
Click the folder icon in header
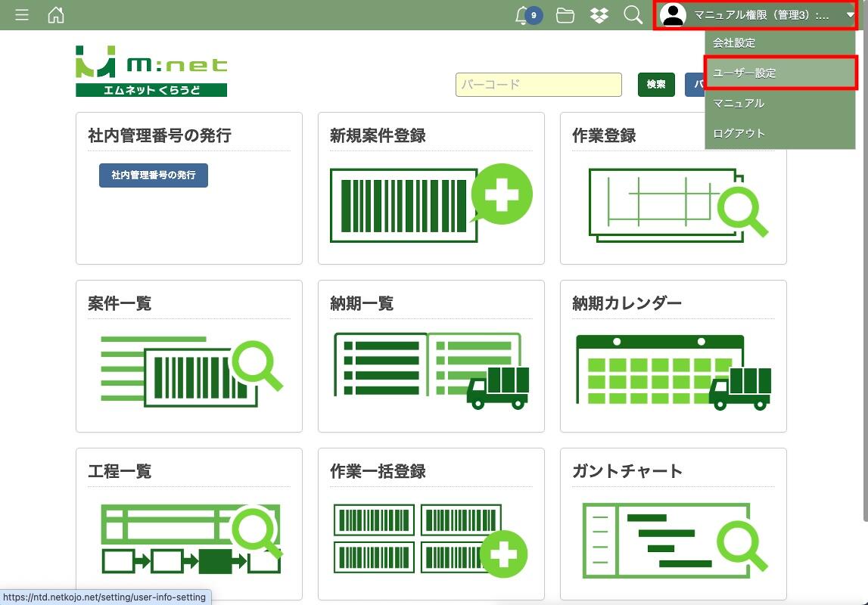pos(565,15)
